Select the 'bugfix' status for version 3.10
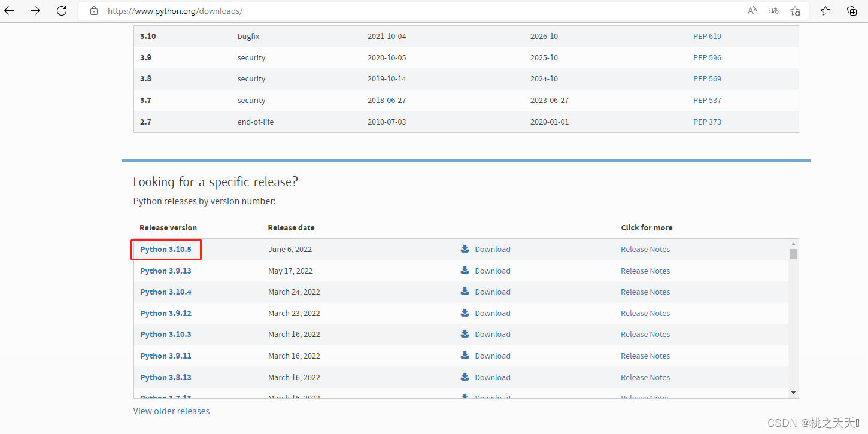868x434 pixels. (x=248, y=36)
